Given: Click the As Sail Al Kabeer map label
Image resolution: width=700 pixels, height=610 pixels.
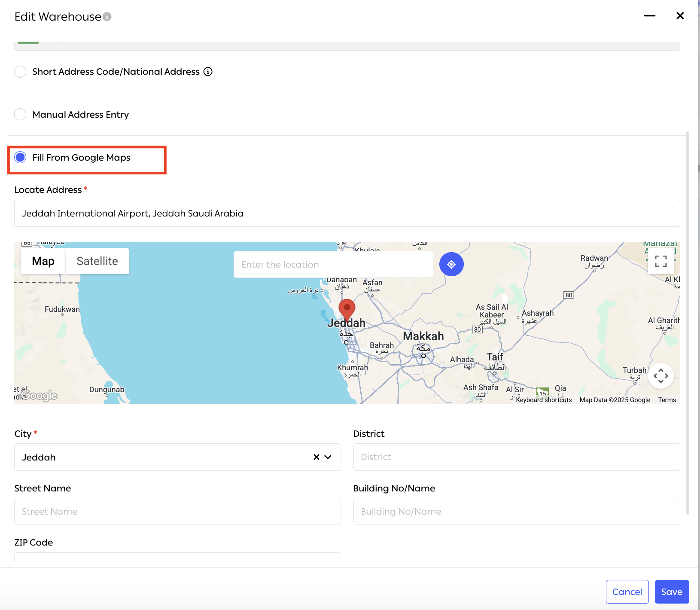Looking at the screenshot, I should coord(492,311).
